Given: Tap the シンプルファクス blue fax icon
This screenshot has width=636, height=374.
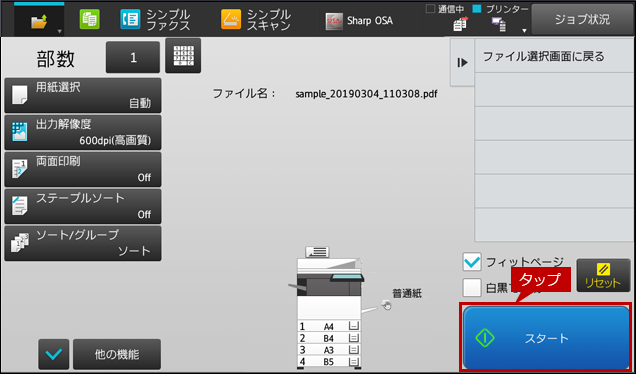Looking at the screenshot, I should click(130, 19).
